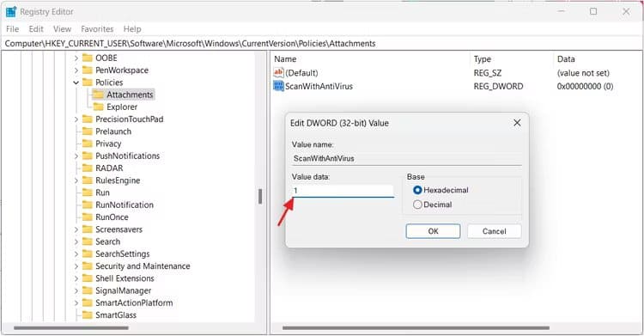This screenshot has width=644, height=336.
Task: Click the ScanWithAntiVirus DWORD value icon
Action: [278, 86]
